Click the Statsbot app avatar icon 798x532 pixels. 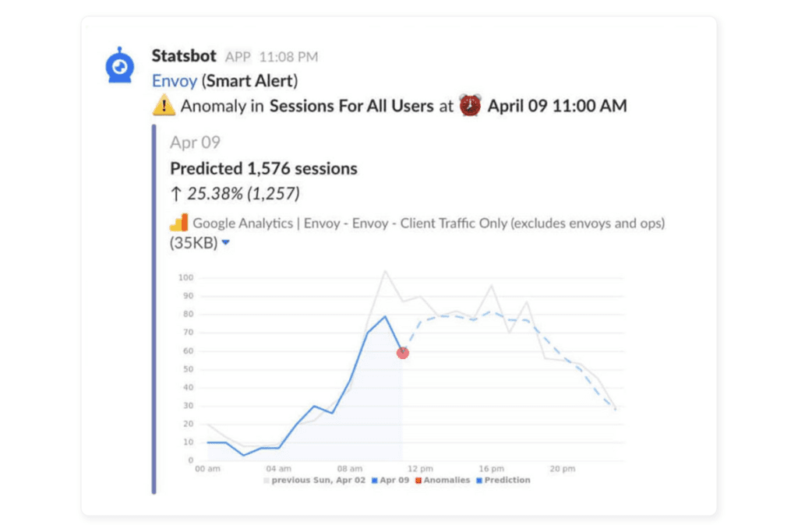(118, 64)
